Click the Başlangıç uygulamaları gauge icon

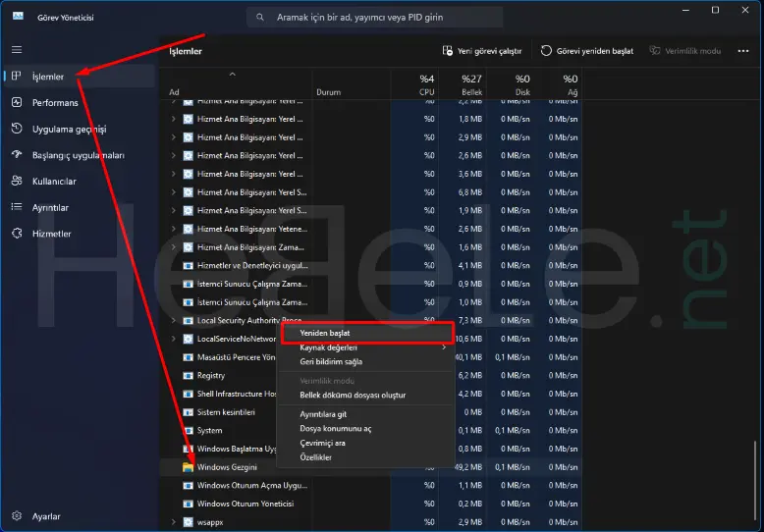pos(17,154)
